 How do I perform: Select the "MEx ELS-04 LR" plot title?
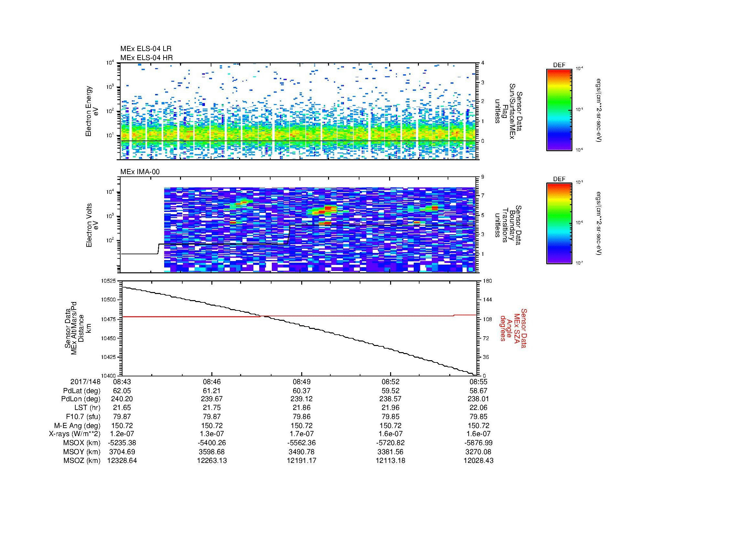tap(146, 49)
